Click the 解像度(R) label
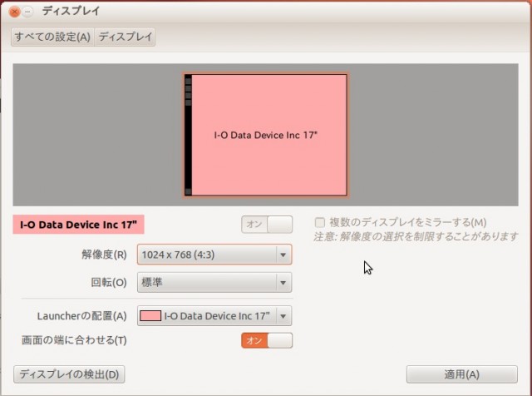This screenshot has height=396, width=532. pyautogui.click(x=104, y=255)
